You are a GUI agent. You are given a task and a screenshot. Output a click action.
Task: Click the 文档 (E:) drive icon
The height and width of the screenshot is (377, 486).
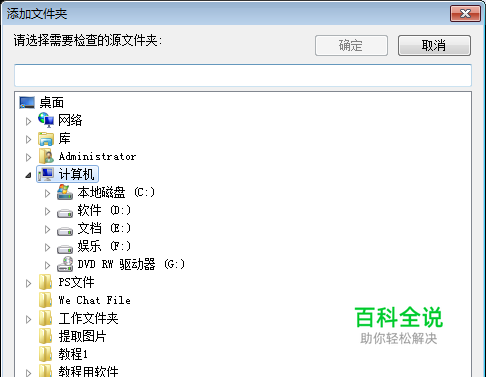point(65,231)
